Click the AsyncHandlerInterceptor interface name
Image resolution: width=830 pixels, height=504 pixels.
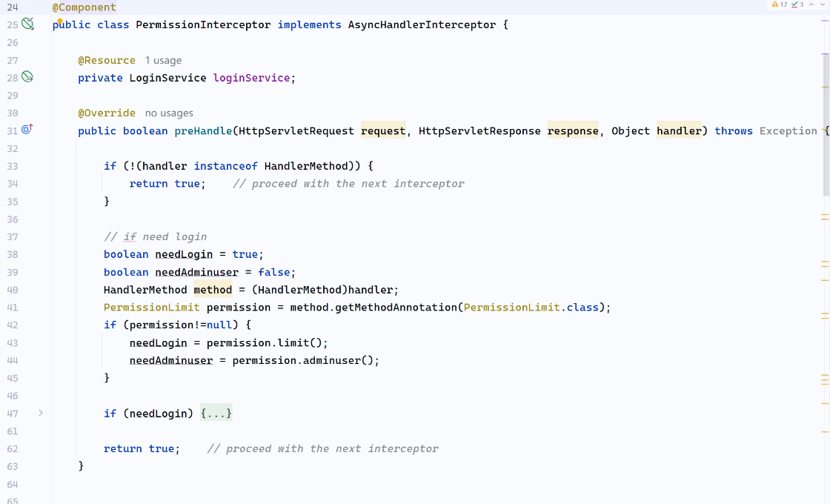(422, 25)
